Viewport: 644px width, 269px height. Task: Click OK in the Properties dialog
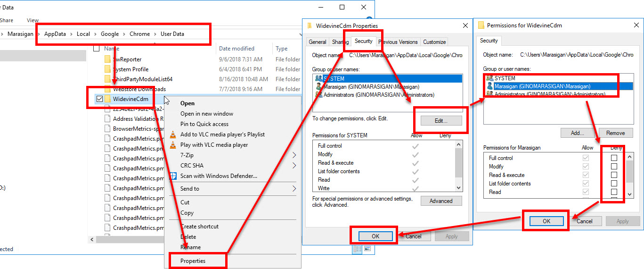(375, 236)
